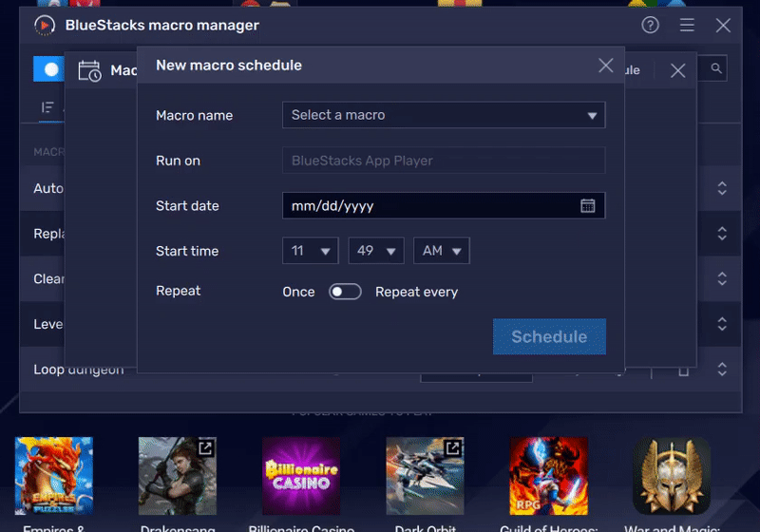760x532 pixels.
Task: Close the macro scheduler panel behind
Action: [x=677, y=70]
